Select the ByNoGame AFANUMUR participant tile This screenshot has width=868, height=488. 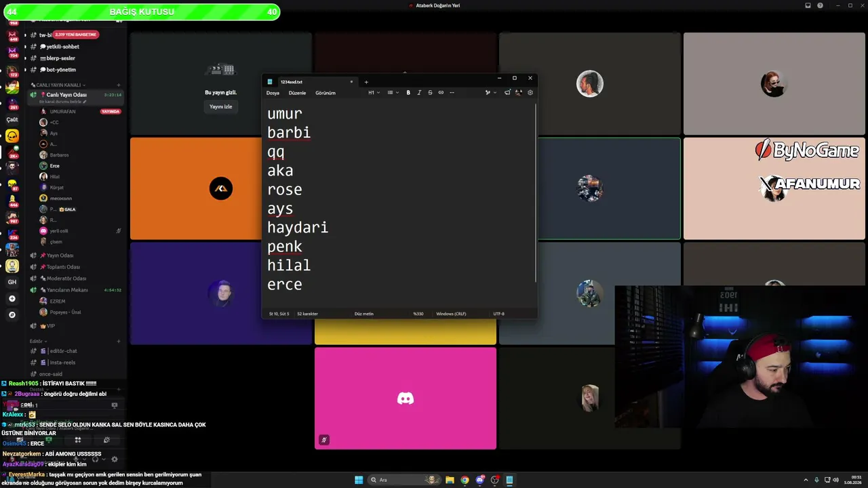coord(774,188)
